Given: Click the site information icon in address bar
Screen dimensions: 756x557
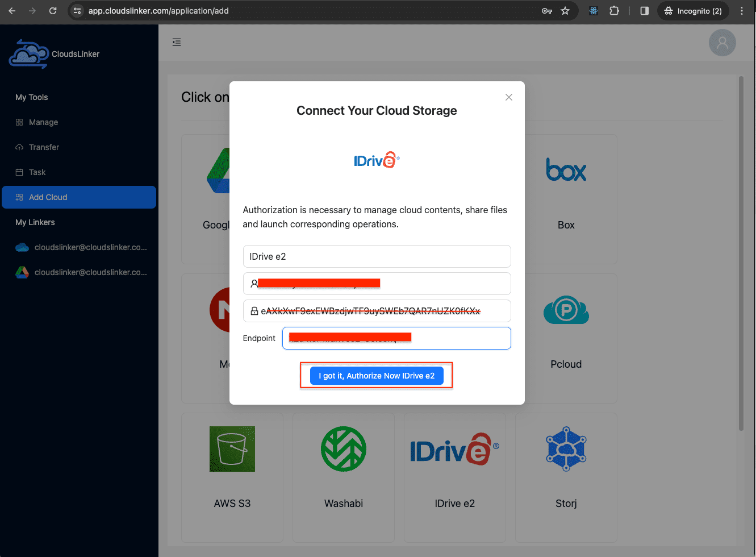Looking at the screenshot, I should click(78, 11).
